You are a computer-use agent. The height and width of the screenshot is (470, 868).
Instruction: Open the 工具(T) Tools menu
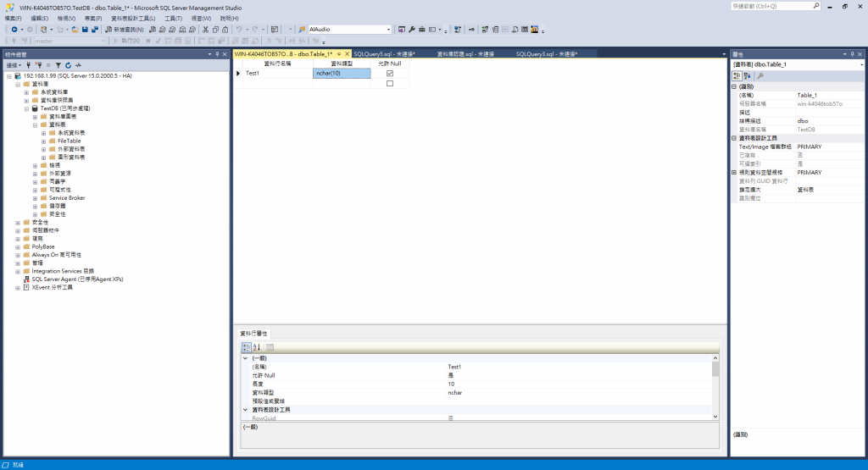point(173,19)
